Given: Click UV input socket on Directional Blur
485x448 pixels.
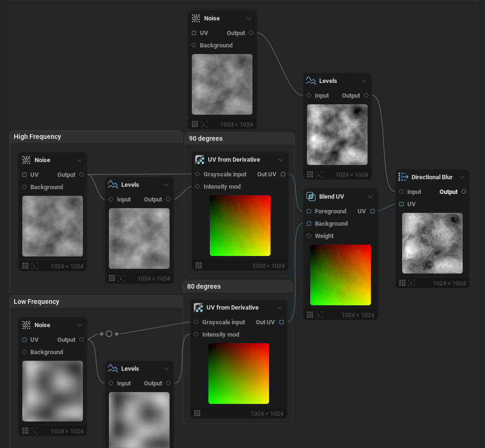Looking at the screenshot, I should 402,204.
